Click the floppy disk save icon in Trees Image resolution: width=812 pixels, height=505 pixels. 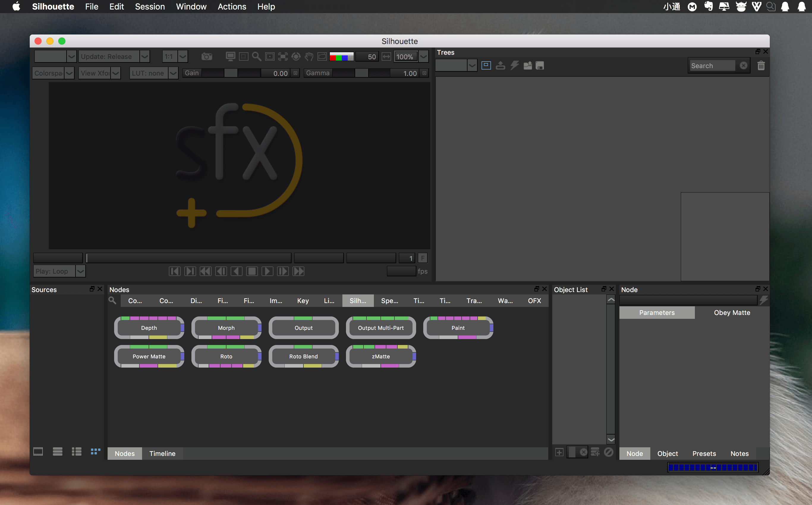[x=540, y=65]
